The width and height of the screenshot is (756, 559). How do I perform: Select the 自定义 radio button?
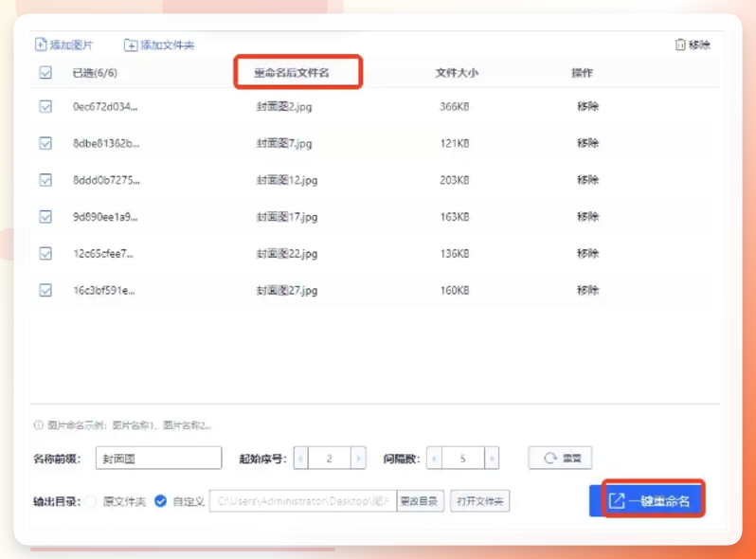tap(160, 501)
